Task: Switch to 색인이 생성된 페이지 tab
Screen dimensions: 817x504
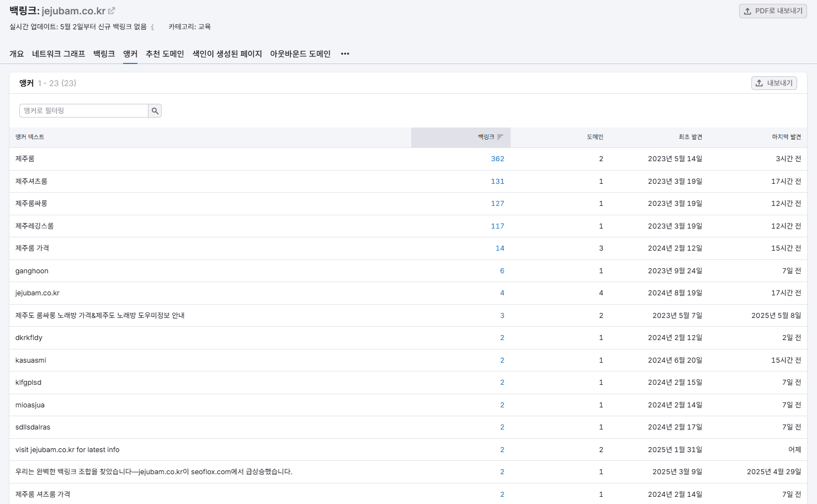Action: [x=227, y=54]
